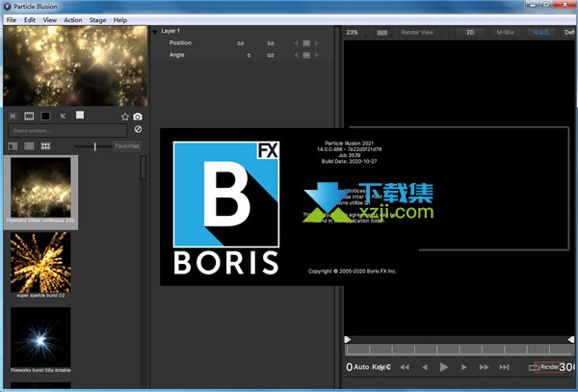Viewport: 578px width, 392px height.
Task: Click the fast forward button
Action: pos(484,367)
